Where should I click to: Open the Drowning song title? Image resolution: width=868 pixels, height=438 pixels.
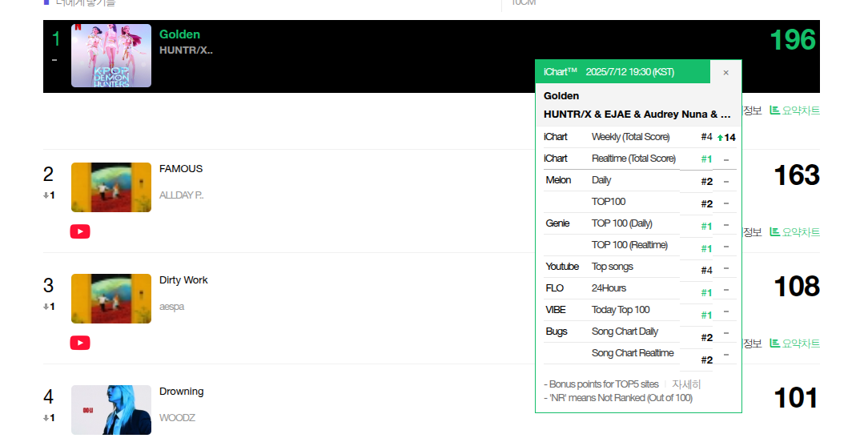[x=182, y=392]
